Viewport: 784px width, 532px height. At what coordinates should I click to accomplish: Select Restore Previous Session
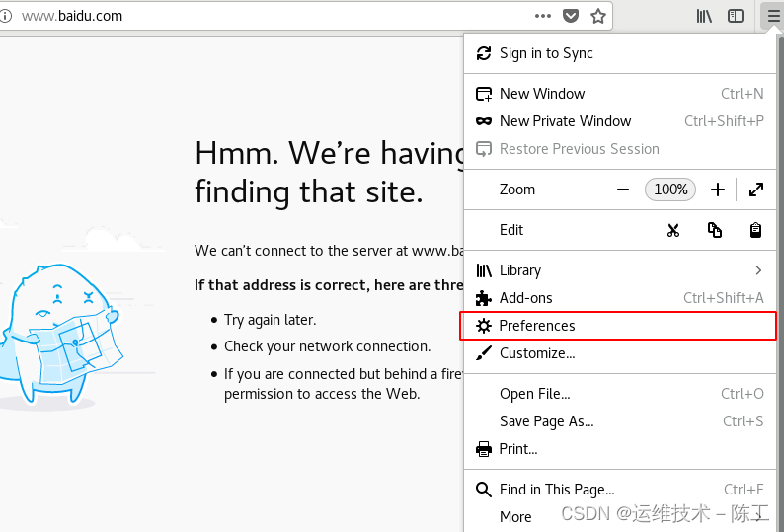620,149
